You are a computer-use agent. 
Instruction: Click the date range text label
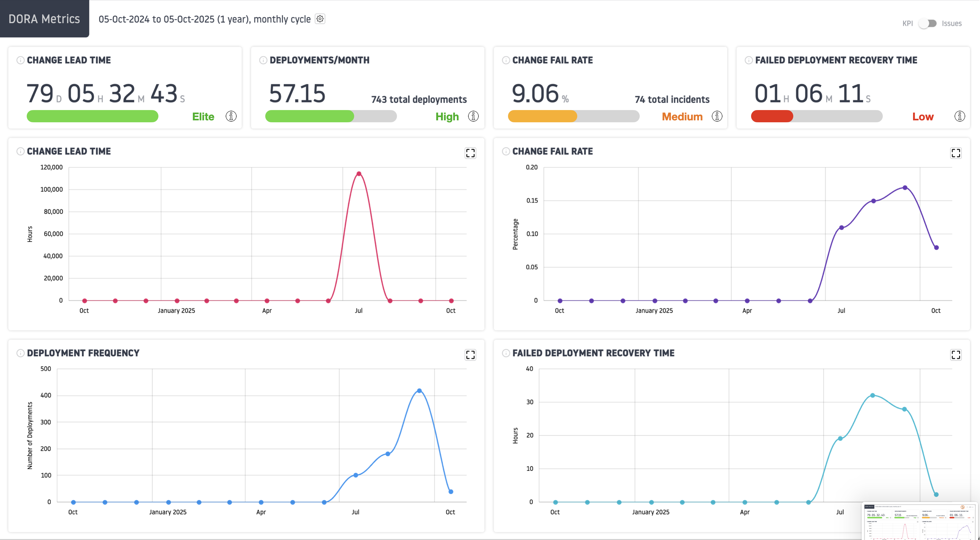(x=204, y=19)
